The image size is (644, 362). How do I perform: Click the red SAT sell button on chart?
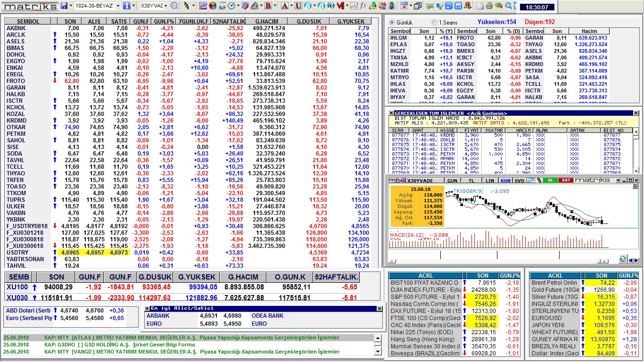pos(566,180)
